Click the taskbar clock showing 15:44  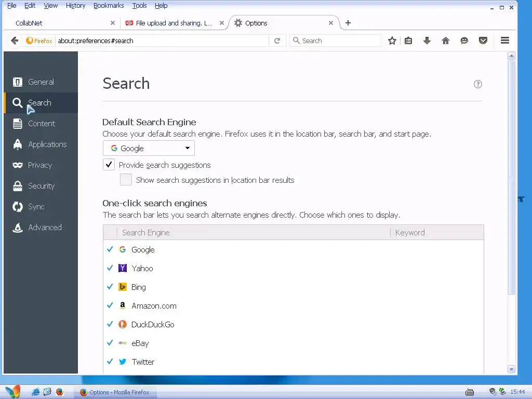coord(518,392)
